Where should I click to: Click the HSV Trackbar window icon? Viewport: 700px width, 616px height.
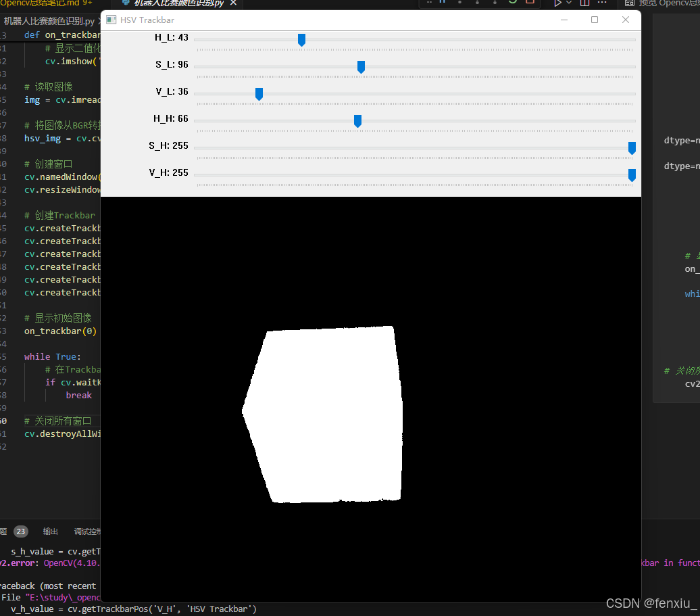[111, 20]
